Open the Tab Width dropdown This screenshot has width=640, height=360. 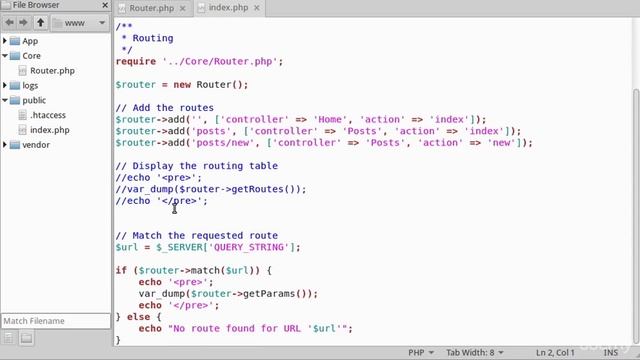coord(475,352)
